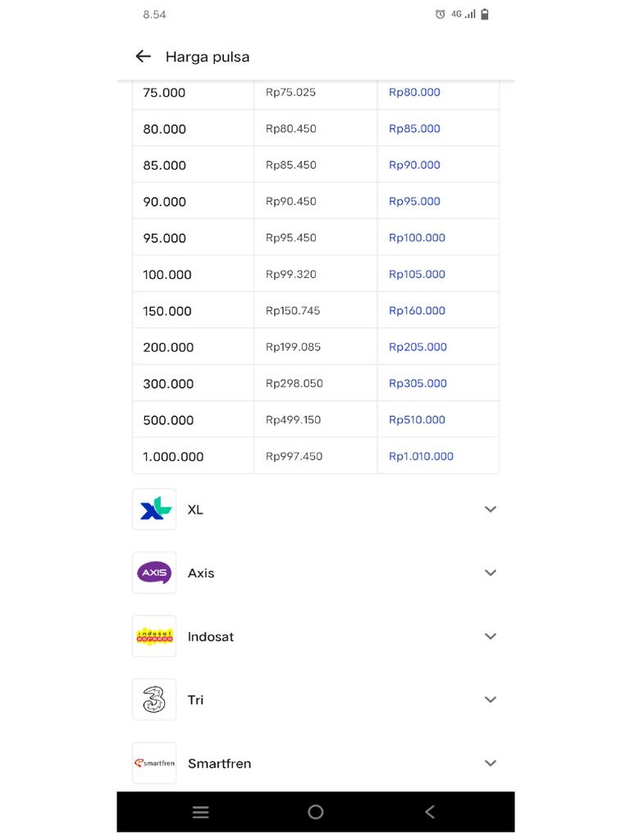
Task: Click the Rp105.000 price link
Action: (x=417, y=274)
